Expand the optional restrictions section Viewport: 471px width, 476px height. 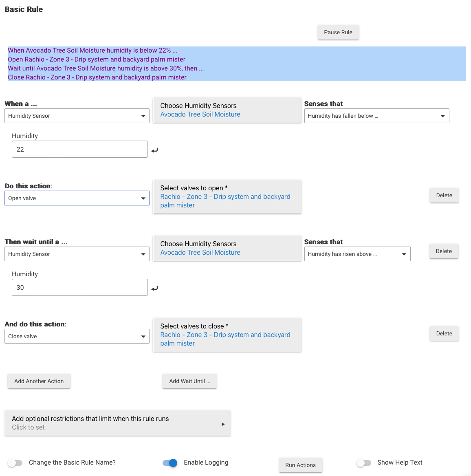118,423
